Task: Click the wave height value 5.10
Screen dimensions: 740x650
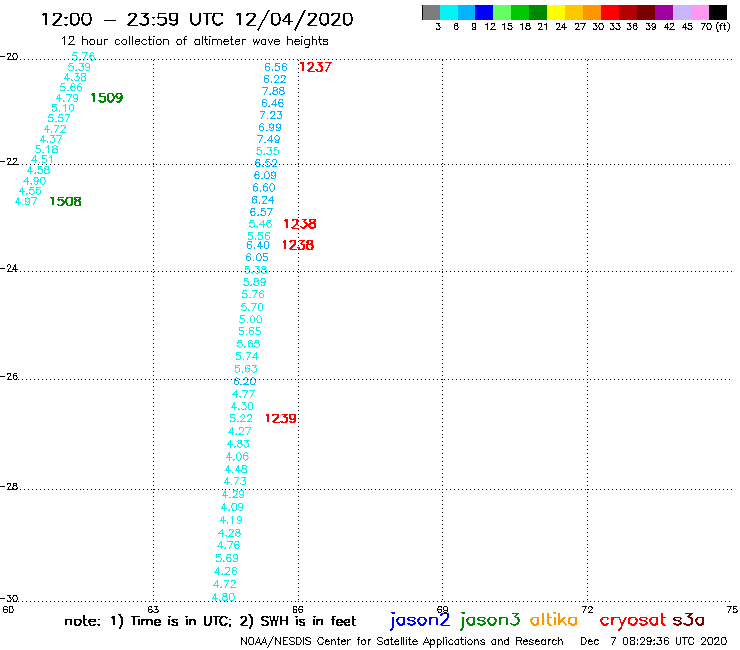Action: pyautogui.click(x=63, y=108)
